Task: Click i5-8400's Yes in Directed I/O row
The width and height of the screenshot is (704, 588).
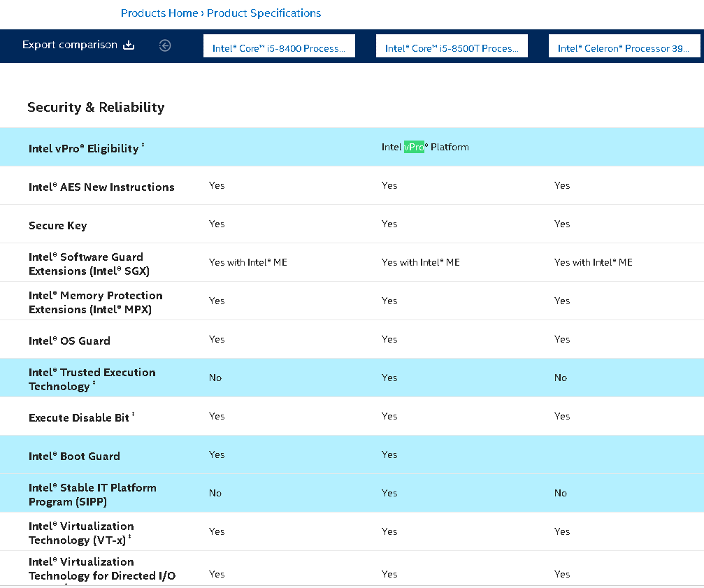Action: [217, 574]
